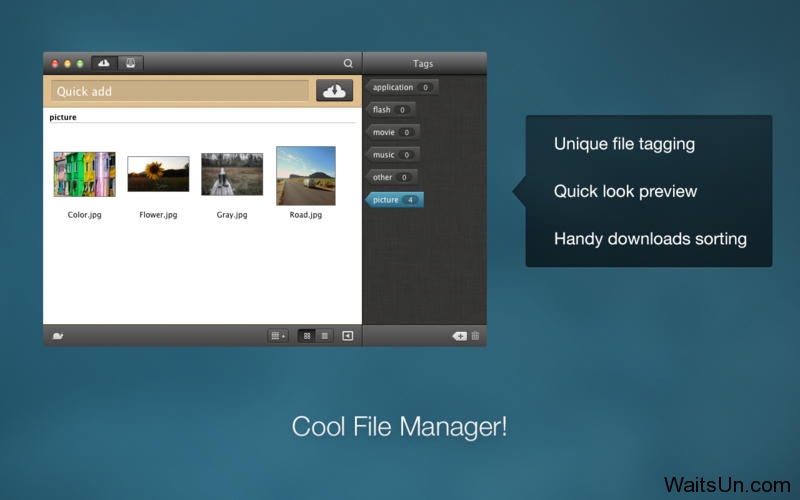The image size is (800, 500).
Task: Click the green zoom window button
Action: point(80,64)
